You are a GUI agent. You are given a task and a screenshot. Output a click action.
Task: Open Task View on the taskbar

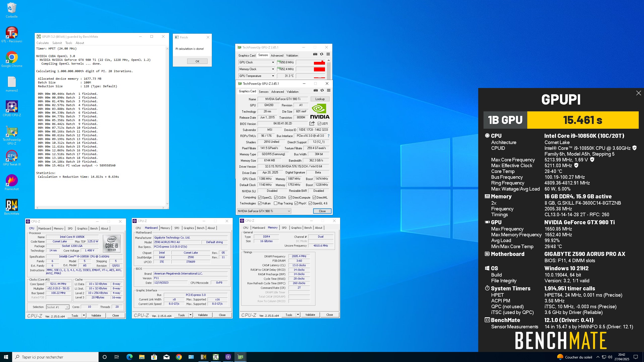click(x=117, y=357)
